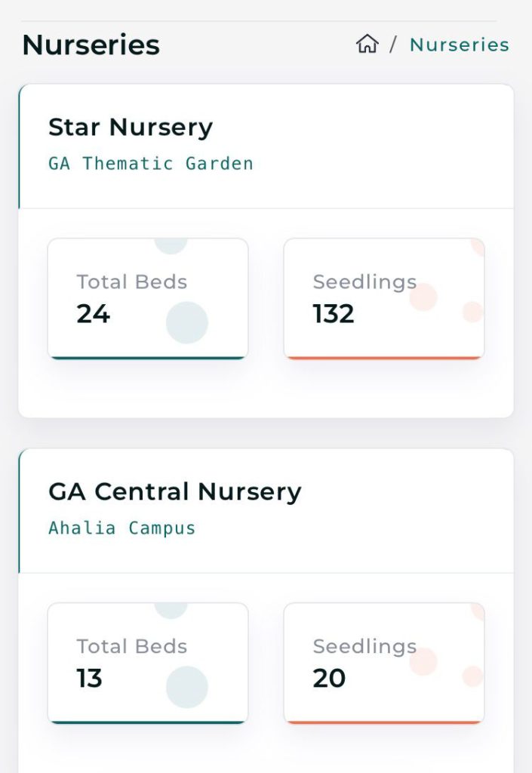Select the Total Beds label under GA Central Nursery
532x773 pixels.
click(131, 646)
